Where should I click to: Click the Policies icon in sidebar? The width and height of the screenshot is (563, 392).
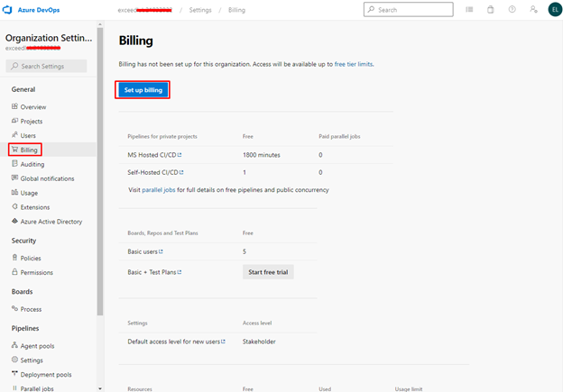(x=14, y=258)
